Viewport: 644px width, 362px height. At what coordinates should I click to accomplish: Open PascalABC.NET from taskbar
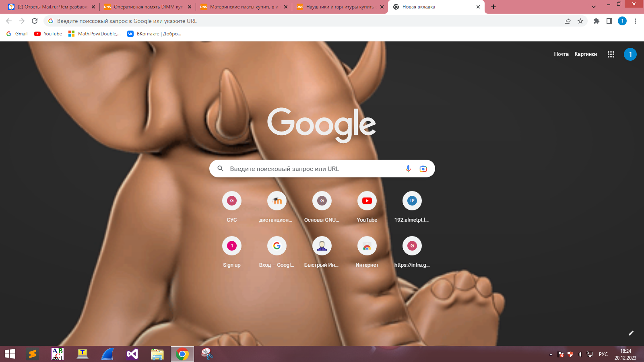[x=58, y=354]
